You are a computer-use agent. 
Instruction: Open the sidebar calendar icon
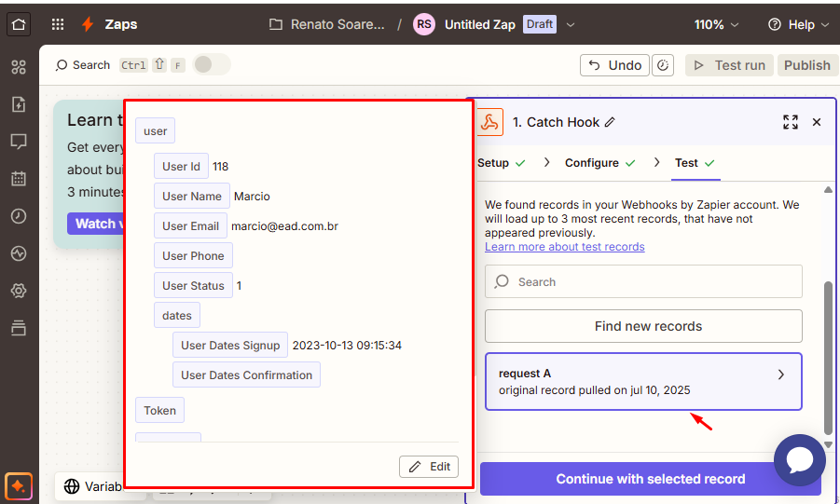[x=19, y=178]
